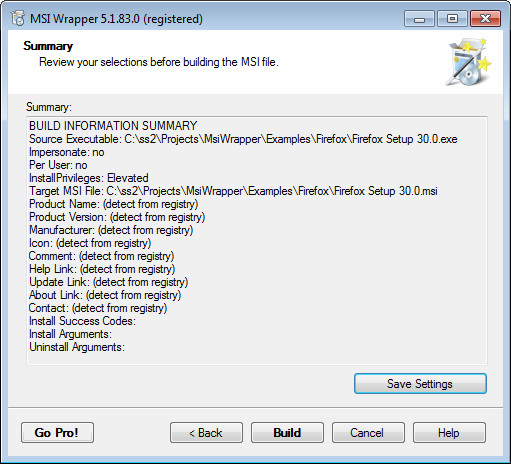Click the Product Version line
Image resolution: width=511 pixels, height=464 pixels.
coord(117,217)
